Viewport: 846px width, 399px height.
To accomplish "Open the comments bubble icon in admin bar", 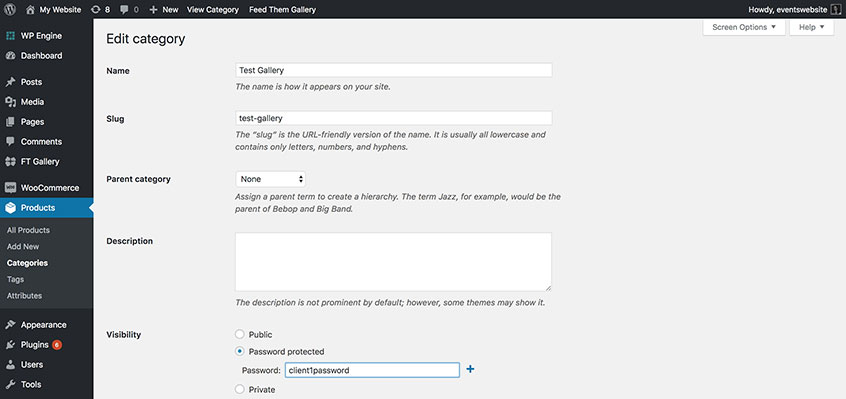I will tap(125, 10).
